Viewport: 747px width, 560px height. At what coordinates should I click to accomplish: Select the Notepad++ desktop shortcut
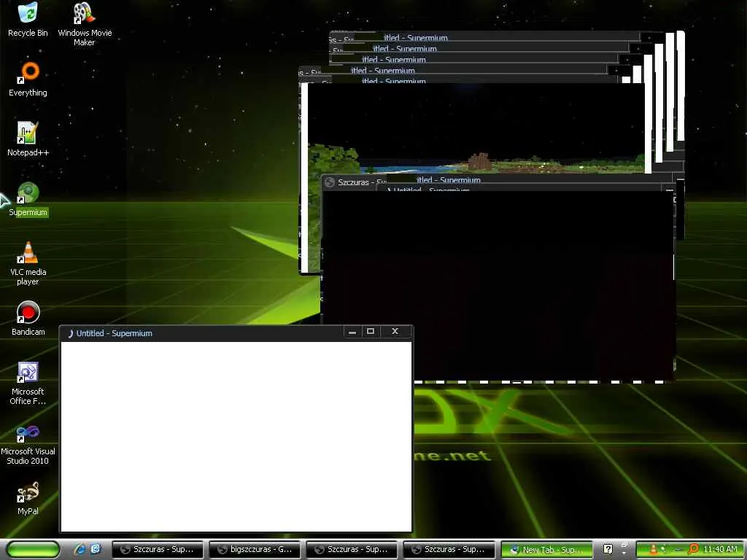(x=28, y=139)
